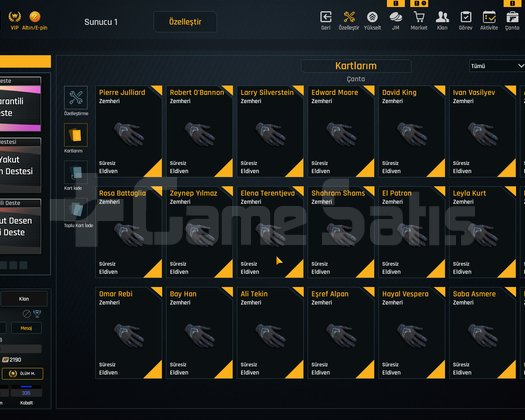
Task: Select the Klan tab in player panel
Action: click(x=24, y=299)
